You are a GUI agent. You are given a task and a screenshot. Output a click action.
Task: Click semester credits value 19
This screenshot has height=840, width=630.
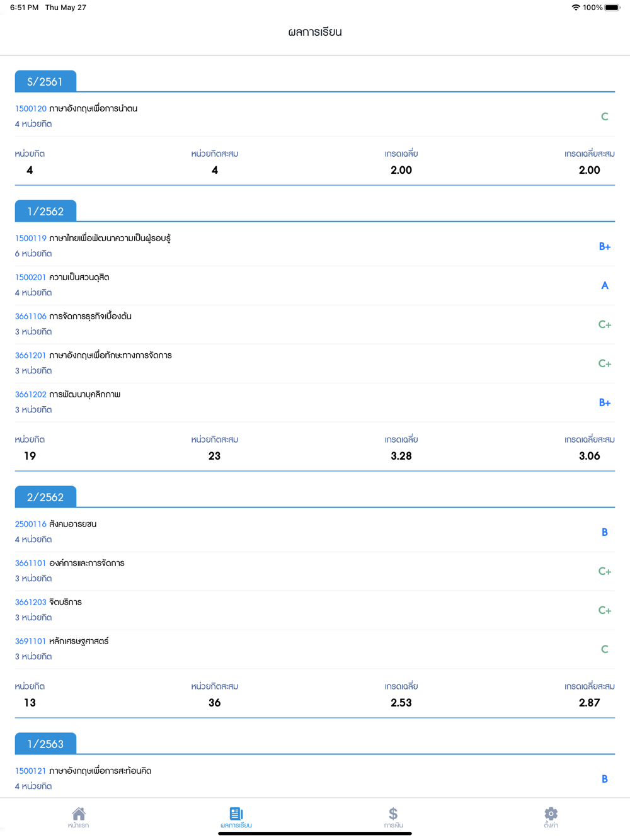[x=30, y=456]
